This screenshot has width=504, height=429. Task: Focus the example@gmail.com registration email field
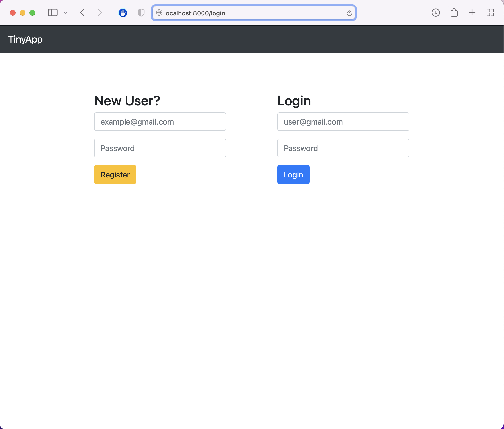(160, 122)
